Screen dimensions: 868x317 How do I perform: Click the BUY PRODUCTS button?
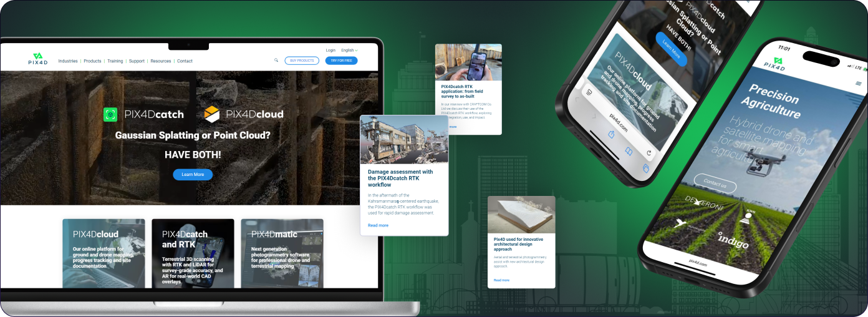302,61
